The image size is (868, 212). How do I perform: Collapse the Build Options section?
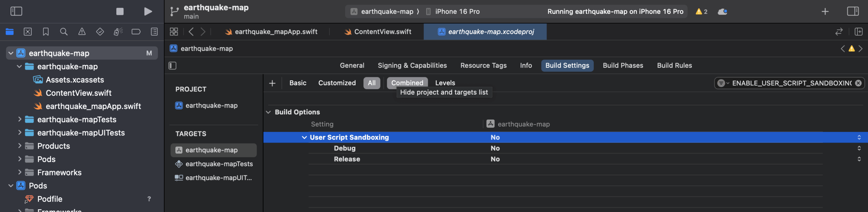pyautogui.click(x=269, y=112)
